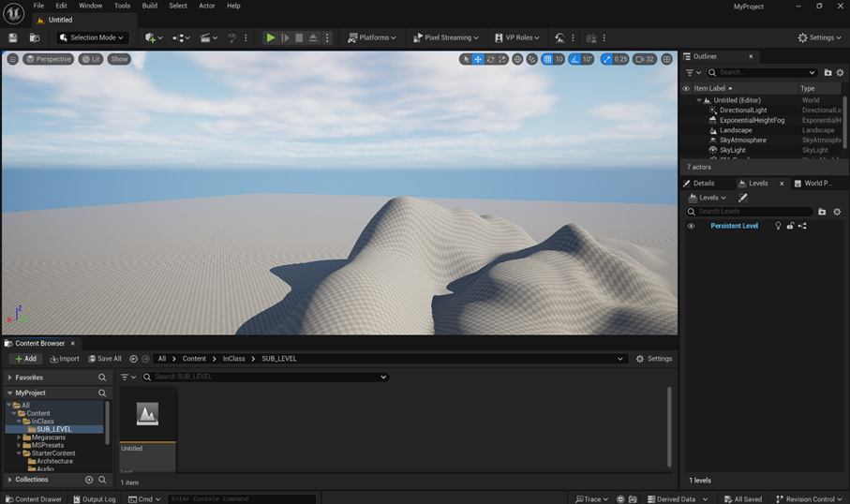This screenshot has width=850, height=504.
Task: Toggle the Outliner visibility eye column header
Action: coord(686,88)
